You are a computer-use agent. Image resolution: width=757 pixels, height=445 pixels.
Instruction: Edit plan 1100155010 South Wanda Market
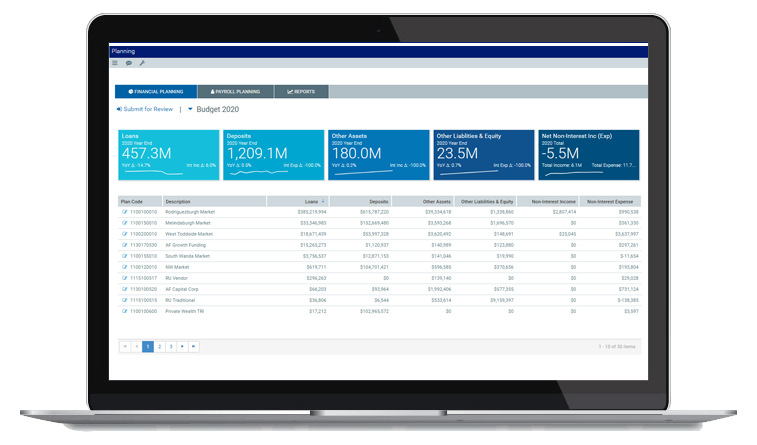(125, 256)
